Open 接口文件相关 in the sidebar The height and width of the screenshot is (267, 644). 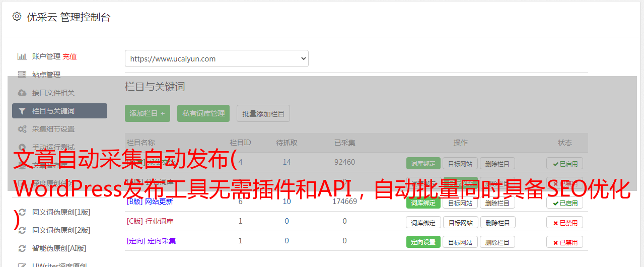(x=53, y=93)
